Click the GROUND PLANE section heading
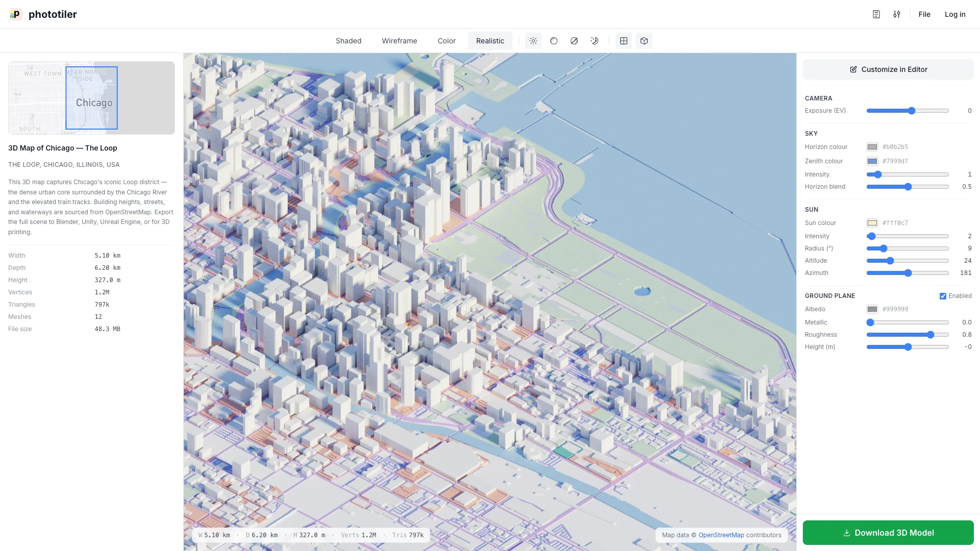The width and height of the screenshot is (980, 551). (x=830, y=296)
